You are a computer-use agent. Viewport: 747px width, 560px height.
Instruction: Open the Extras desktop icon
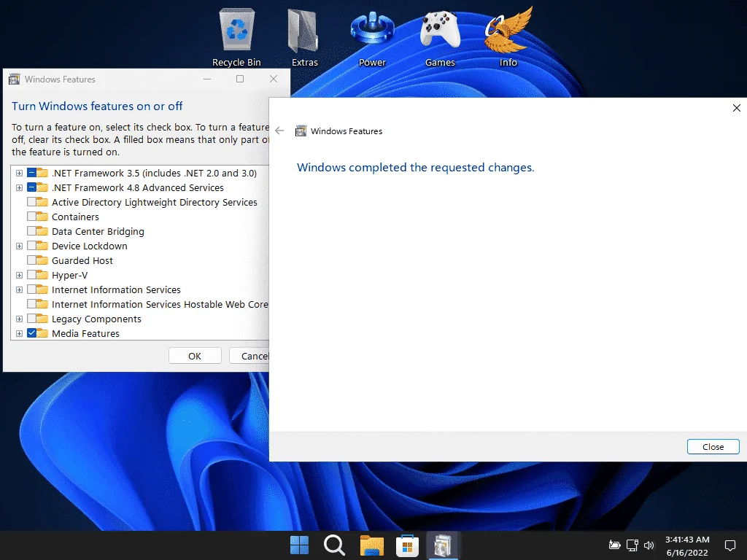click(304, 38)
